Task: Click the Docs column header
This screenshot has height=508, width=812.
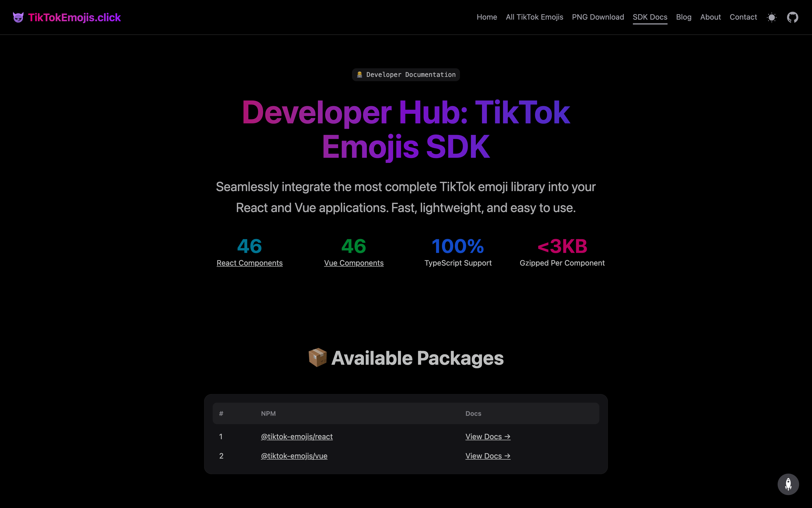Action: [473, 414]
